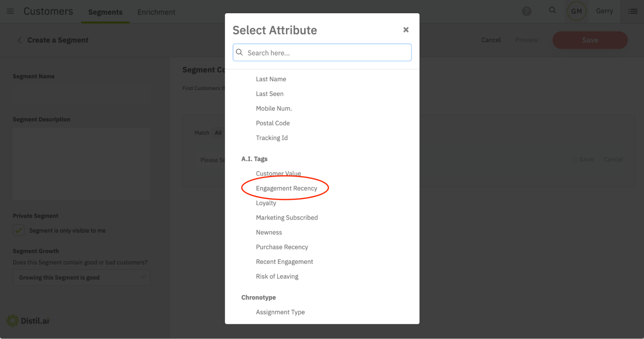Click the rule Cancel link
Viewport: 644px width, 339px height.
(x=613, y=159)
